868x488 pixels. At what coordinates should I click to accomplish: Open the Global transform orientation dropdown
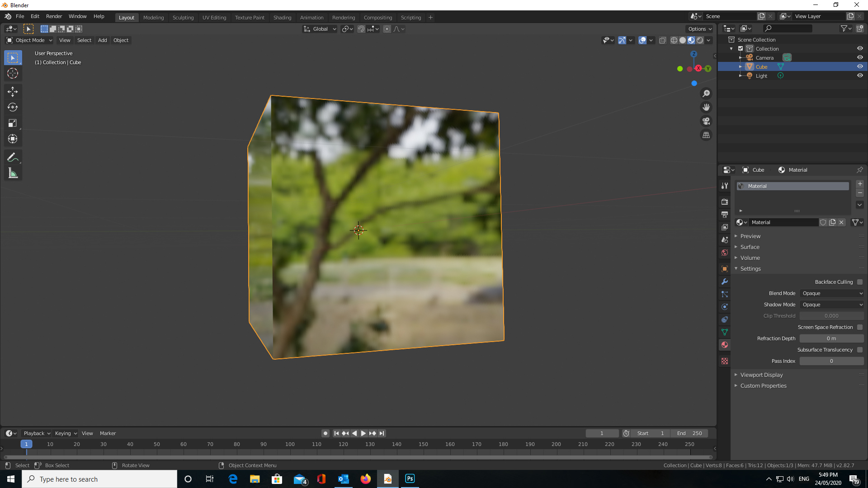click(x=320, y=29)
